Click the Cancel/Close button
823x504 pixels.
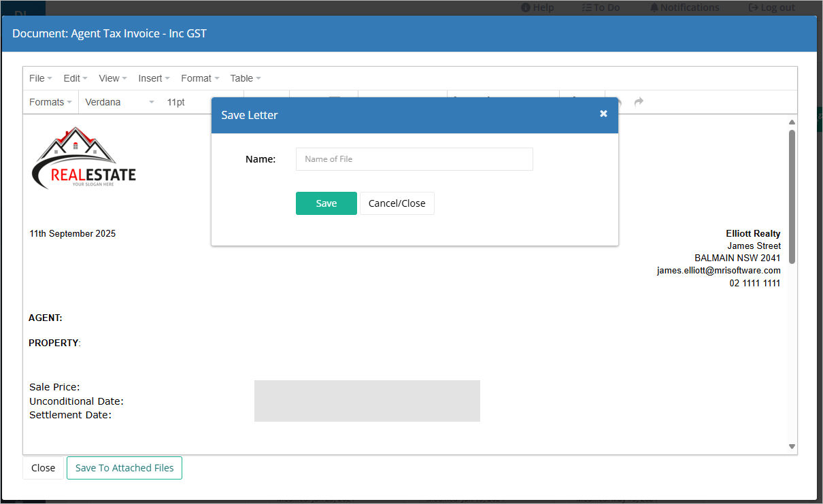[397, 203]
